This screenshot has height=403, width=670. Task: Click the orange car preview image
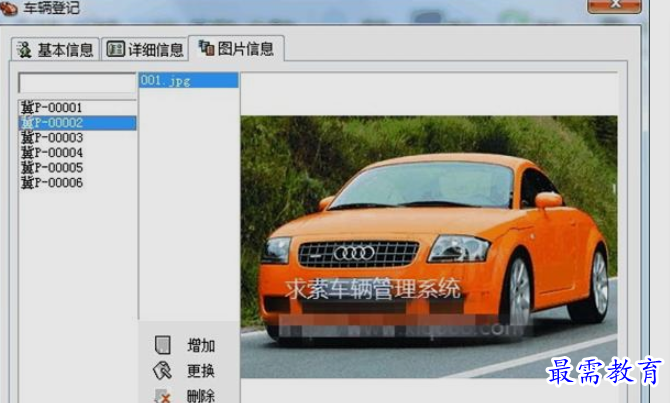coord(429,247)
